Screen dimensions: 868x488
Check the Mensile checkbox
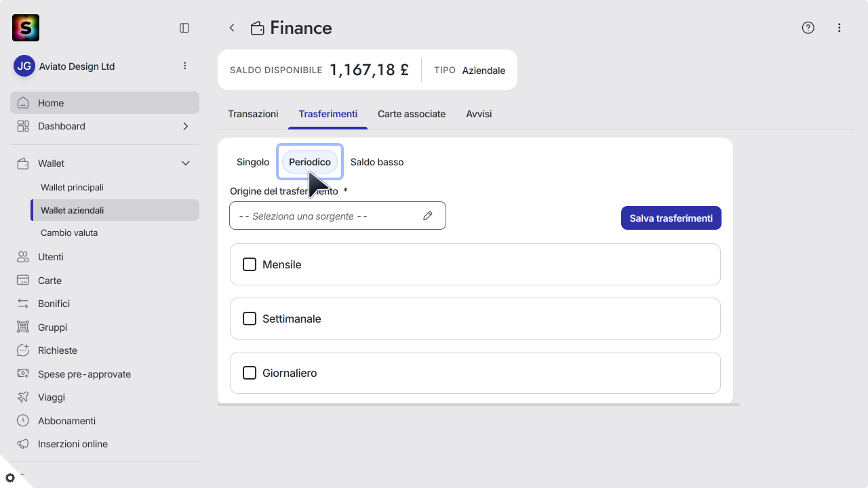click(x=250, y=264)
